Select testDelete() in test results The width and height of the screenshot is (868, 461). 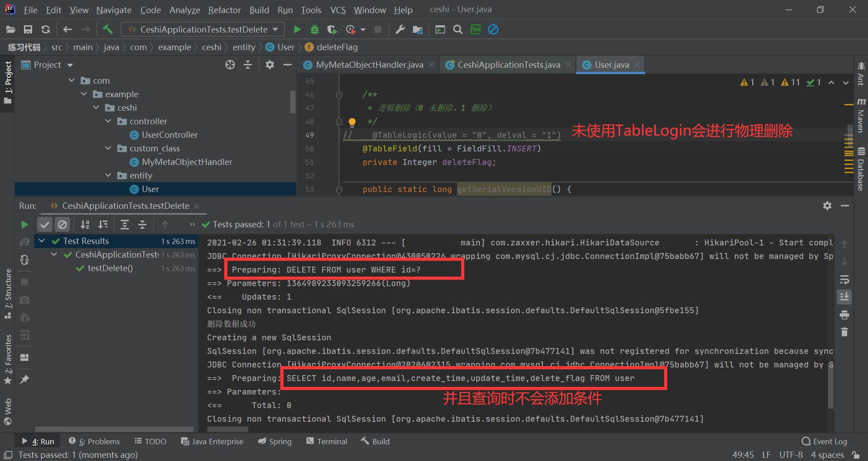click(x=110, y=268)
